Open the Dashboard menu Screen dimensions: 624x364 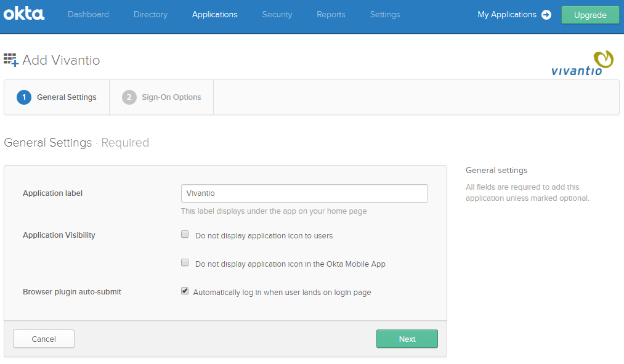[88, 15]
